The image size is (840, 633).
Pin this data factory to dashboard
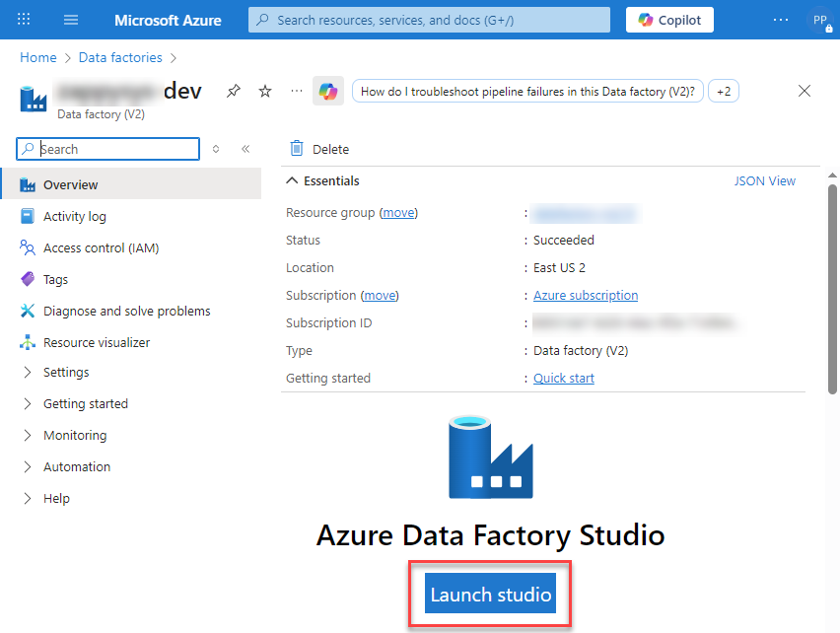233,90
